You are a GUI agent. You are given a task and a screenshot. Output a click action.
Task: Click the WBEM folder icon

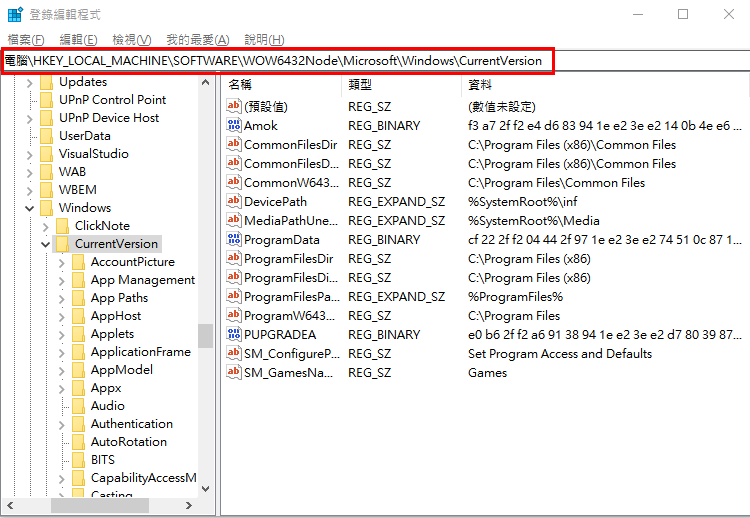pos(47,190)
